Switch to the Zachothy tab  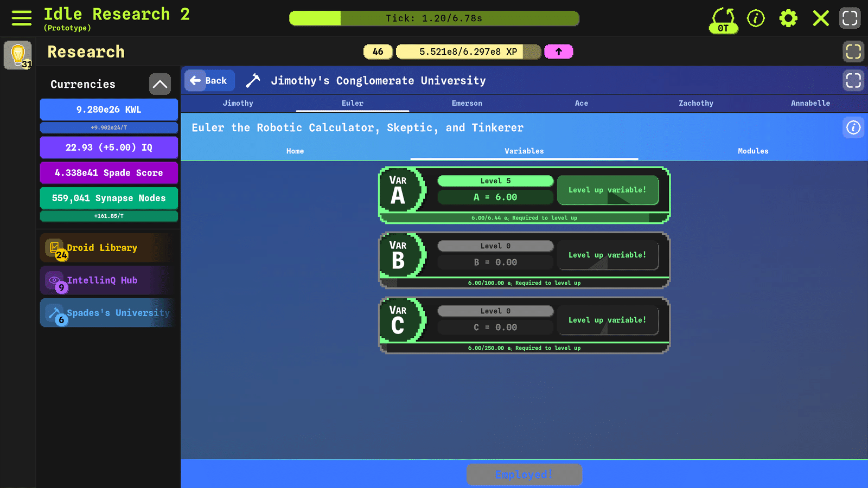click(696, 103)
